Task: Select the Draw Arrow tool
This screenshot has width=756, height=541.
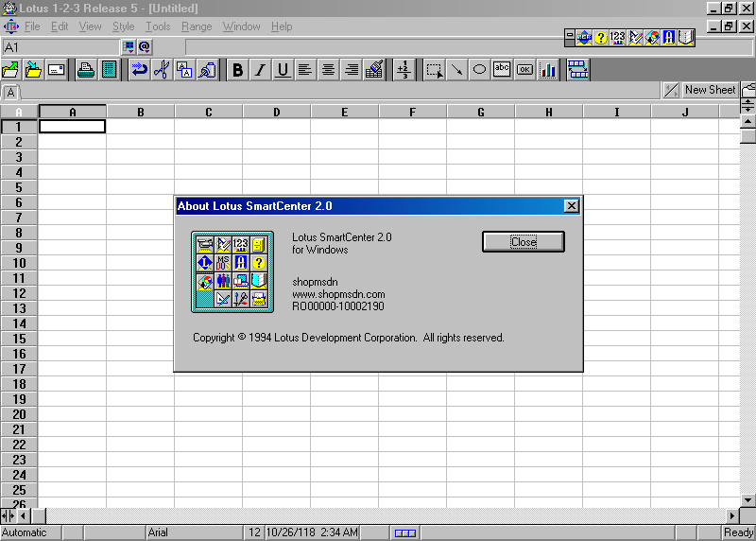Action: pyautogui.click(x=456, y=69)
